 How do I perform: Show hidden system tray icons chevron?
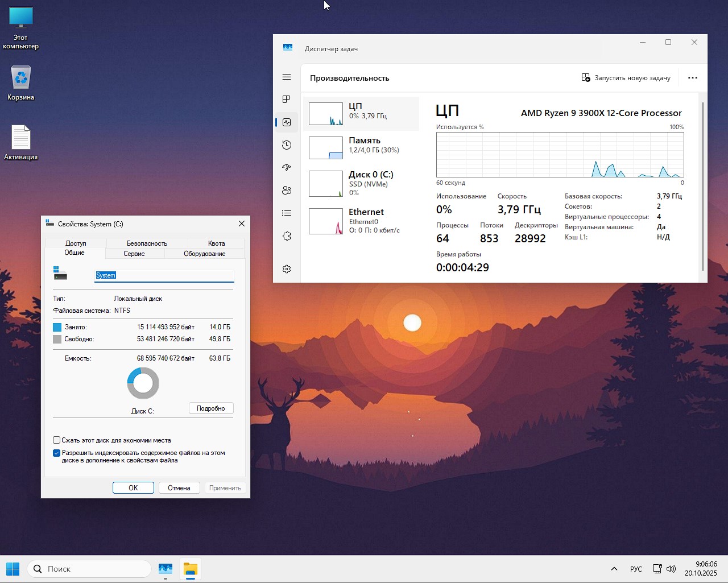[614, 569]
